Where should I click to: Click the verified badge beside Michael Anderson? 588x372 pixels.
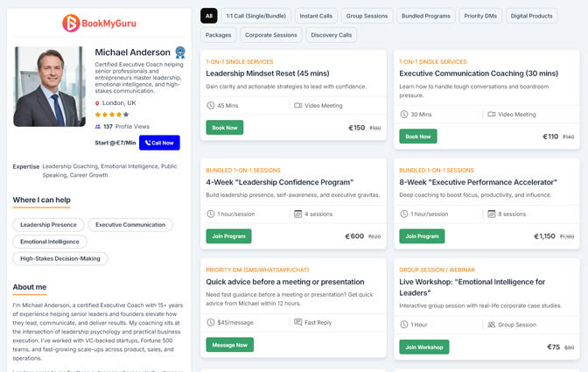point(180,53)
